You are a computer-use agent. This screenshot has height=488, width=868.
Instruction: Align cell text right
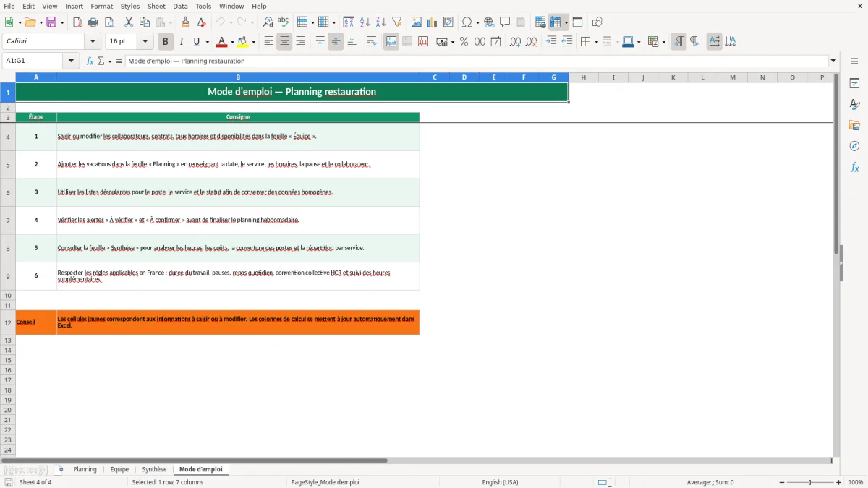point(300,42)
